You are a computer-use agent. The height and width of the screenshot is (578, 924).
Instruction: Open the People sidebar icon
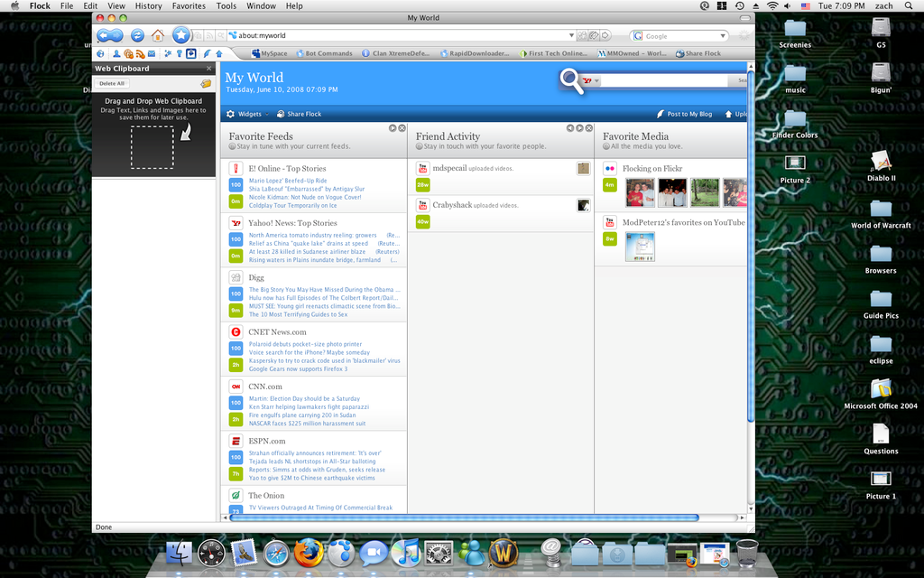116,53
